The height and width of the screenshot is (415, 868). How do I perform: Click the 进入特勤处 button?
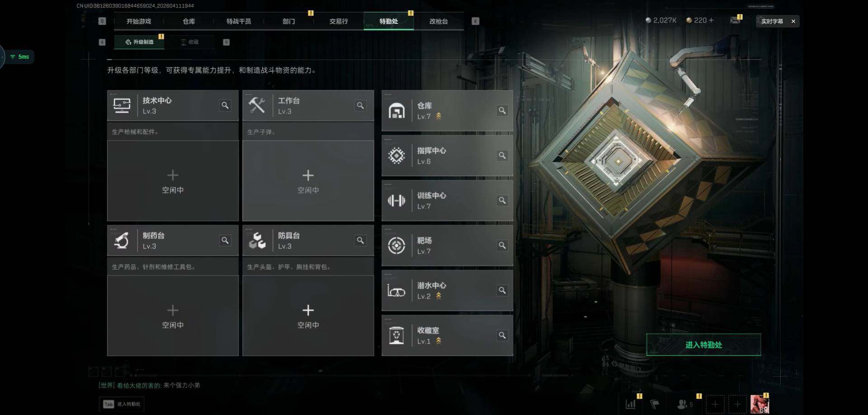[703, 345]
